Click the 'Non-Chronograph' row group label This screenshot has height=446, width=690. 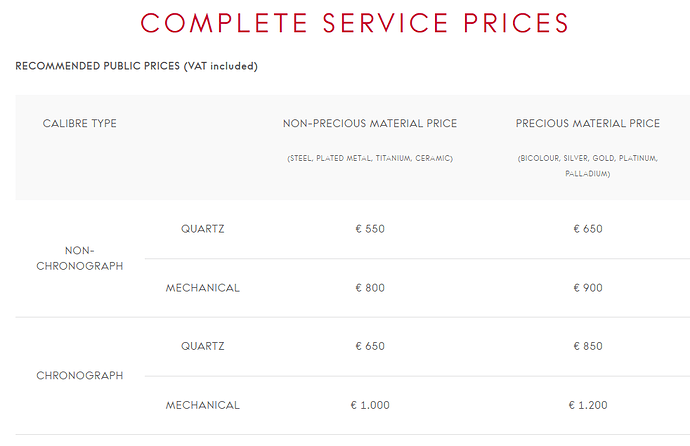(x=80, y=258)
